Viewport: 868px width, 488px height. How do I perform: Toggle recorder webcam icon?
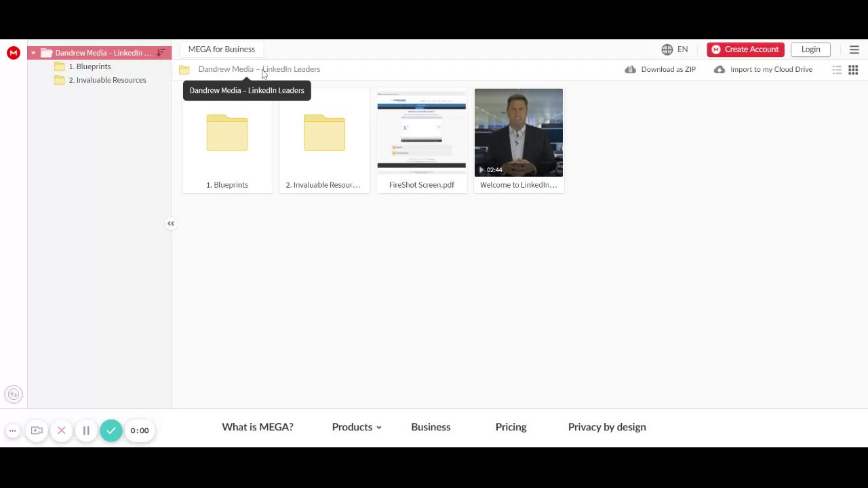pos(37,430)
